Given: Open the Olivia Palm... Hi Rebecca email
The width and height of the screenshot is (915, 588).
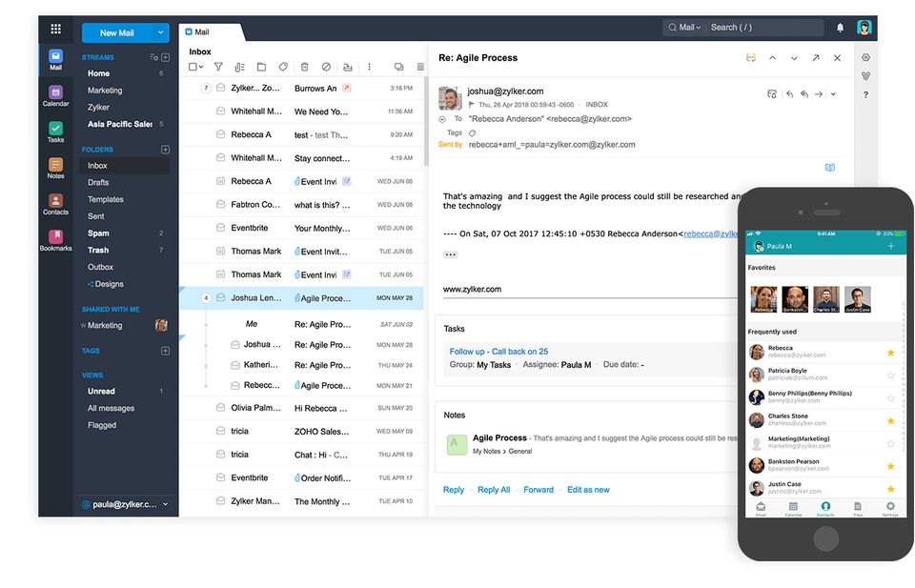Looking at the screenshot, I should (x=302, y=408).
